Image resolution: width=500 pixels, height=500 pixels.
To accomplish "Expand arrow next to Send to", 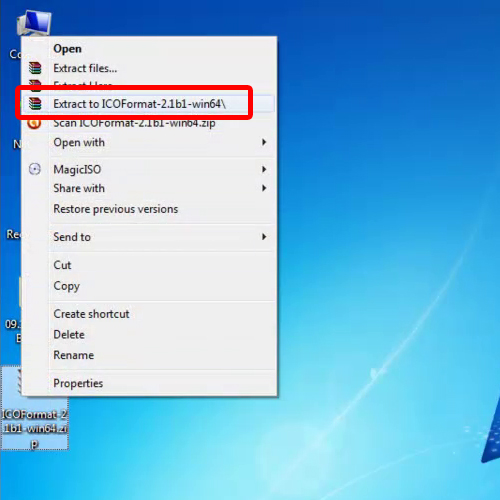I will [264, 237].
